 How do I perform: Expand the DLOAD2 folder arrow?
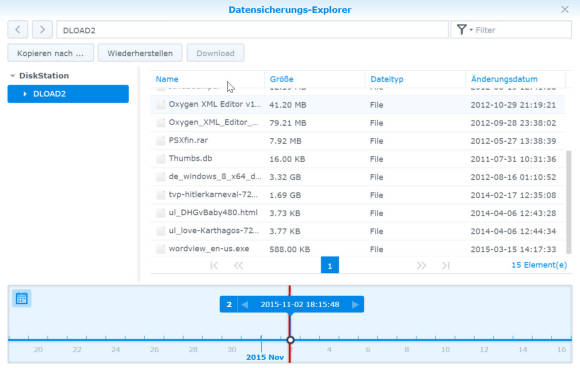pyautogui.click(x=25, y=94)
